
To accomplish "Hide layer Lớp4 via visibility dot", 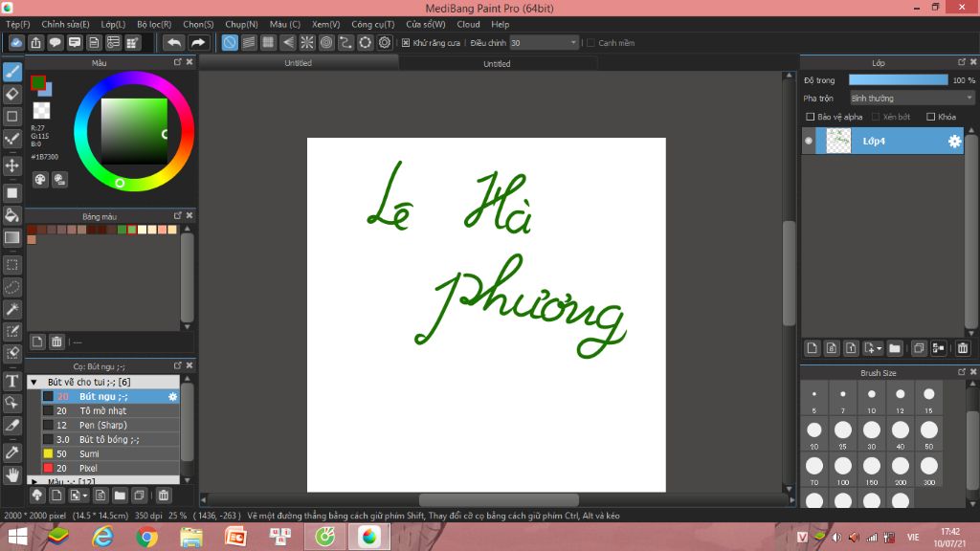I will coord(808,142).
